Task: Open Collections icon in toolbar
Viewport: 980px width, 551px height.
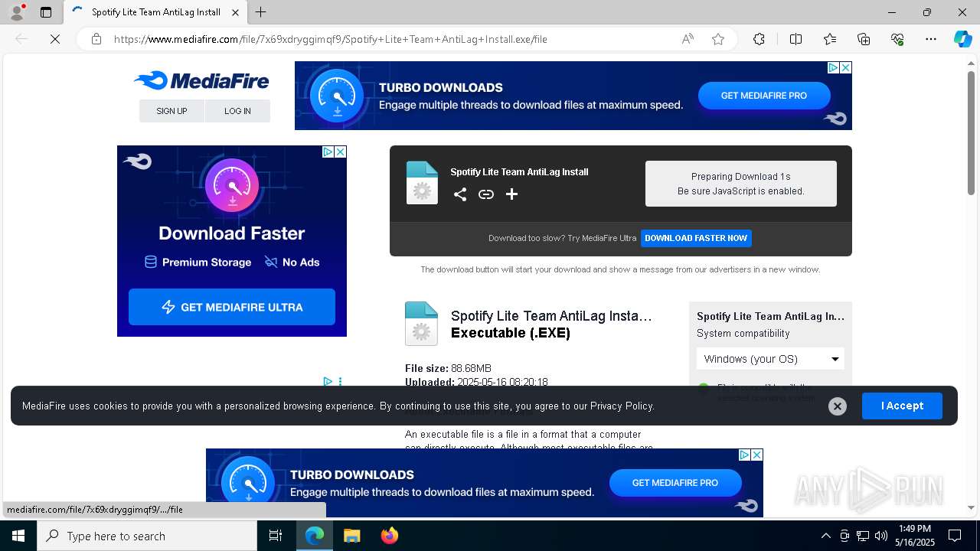Action: tap(864, 39)
